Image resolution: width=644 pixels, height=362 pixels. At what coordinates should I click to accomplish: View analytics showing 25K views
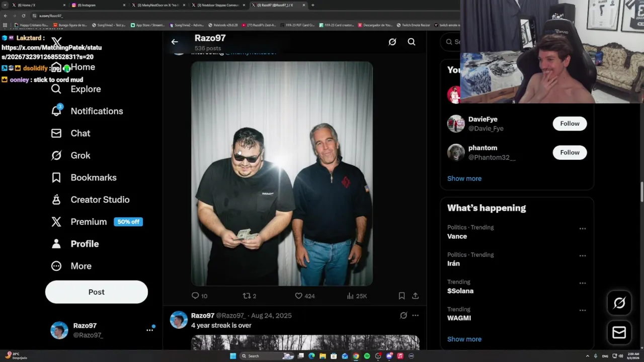(x=357, y=296)
